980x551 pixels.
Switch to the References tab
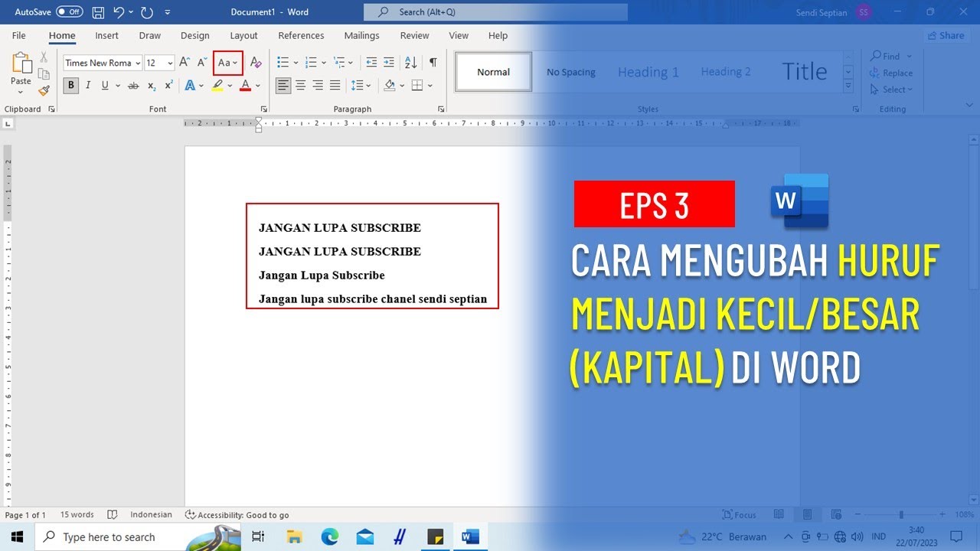point(301,35)
